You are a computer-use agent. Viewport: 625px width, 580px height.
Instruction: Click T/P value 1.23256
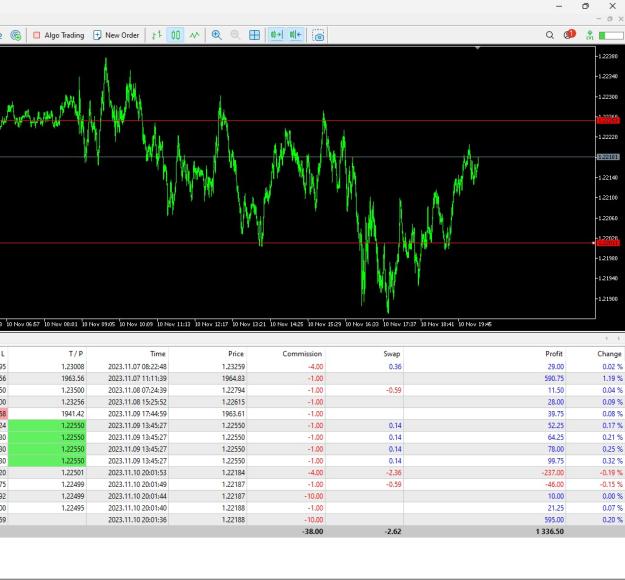(73, 402)
